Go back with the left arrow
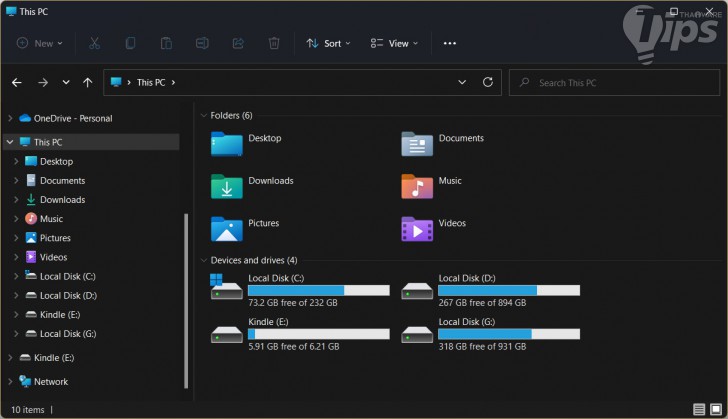Image resolution: width=728 pixels, height=419 pixels. point(17,83)
